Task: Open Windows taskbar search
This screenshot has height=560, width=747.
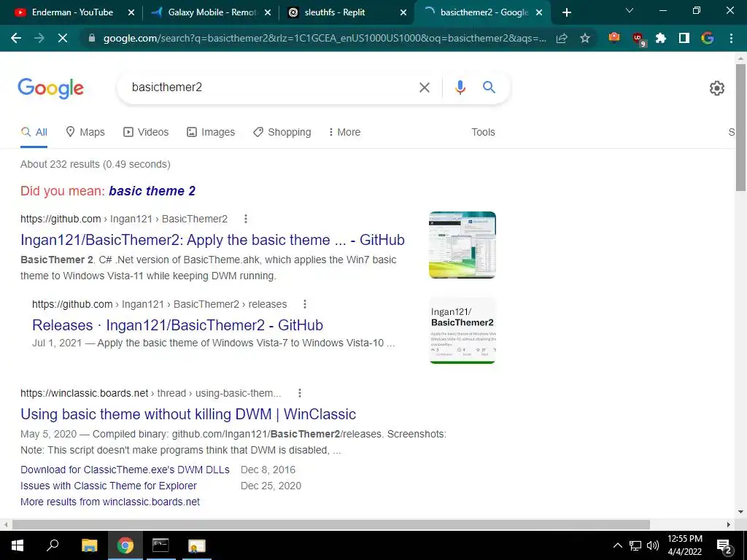Action: pyautogui.click(x=53, y=545)
